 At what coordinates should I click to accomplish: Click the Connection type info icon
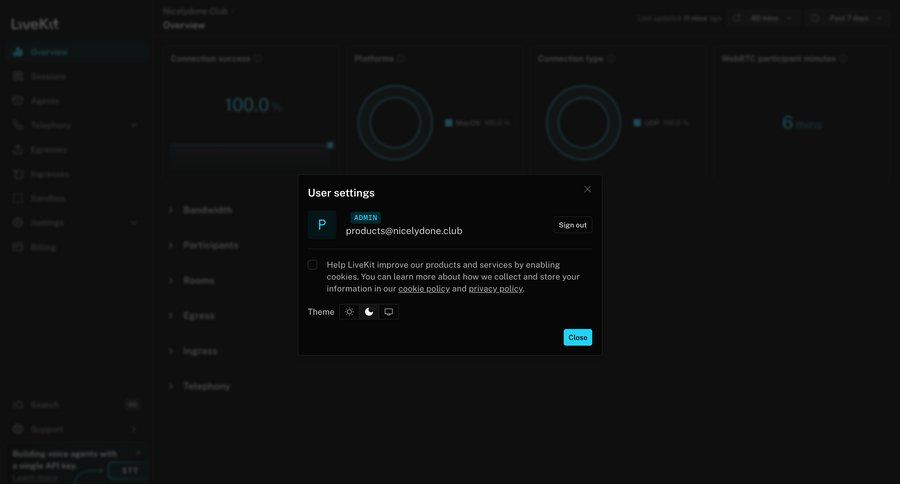[x=611, y=59]
